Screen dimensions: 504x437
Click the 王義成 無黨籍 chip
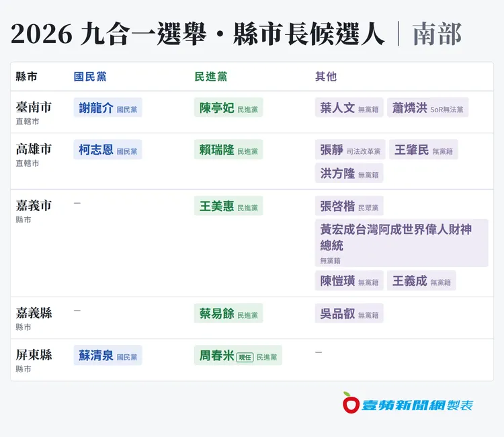(421, 281)
